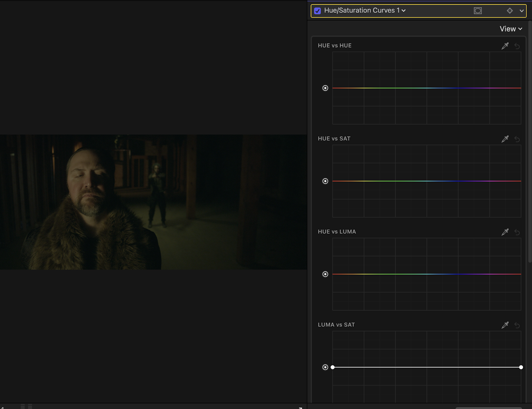This screenshot has width=532, height=409.
Task: Reset the HUE vs HUE curve
Action: [x=517, y=46]
